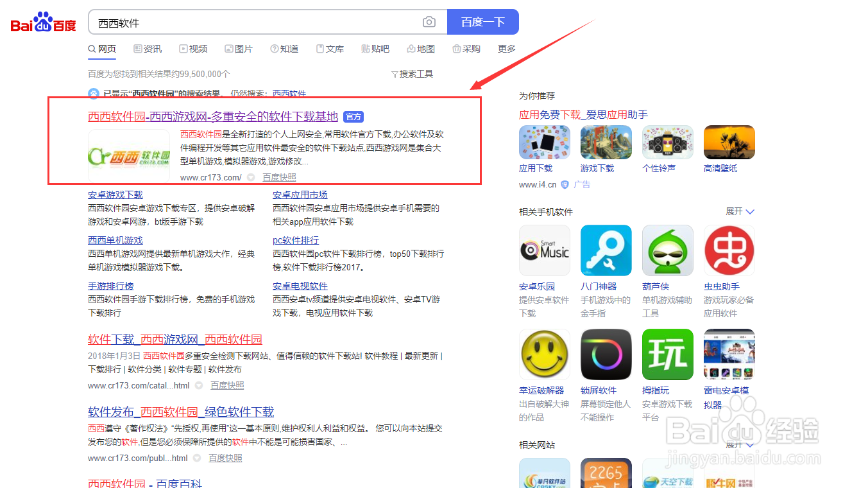The image size is (868, 488).
Task: Click the 西西软件园 logo thumbnail
Action: (129, 156)
